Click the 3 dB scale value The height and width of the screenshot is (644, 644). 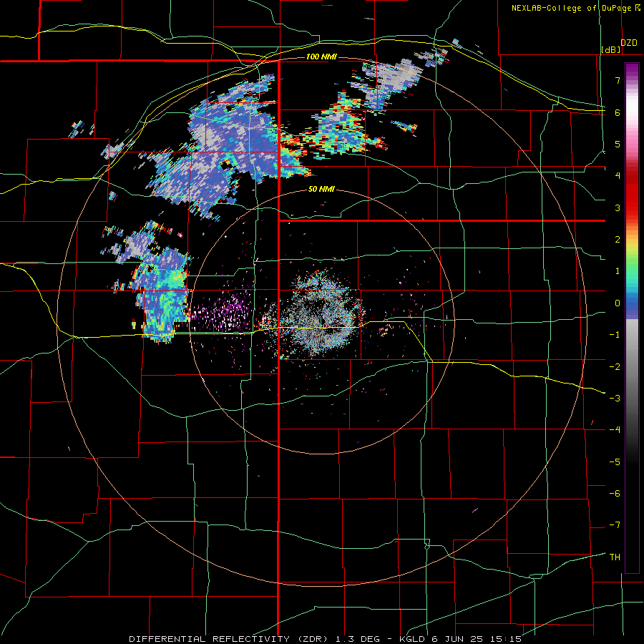pyautogui.click(x=618, y=208)
